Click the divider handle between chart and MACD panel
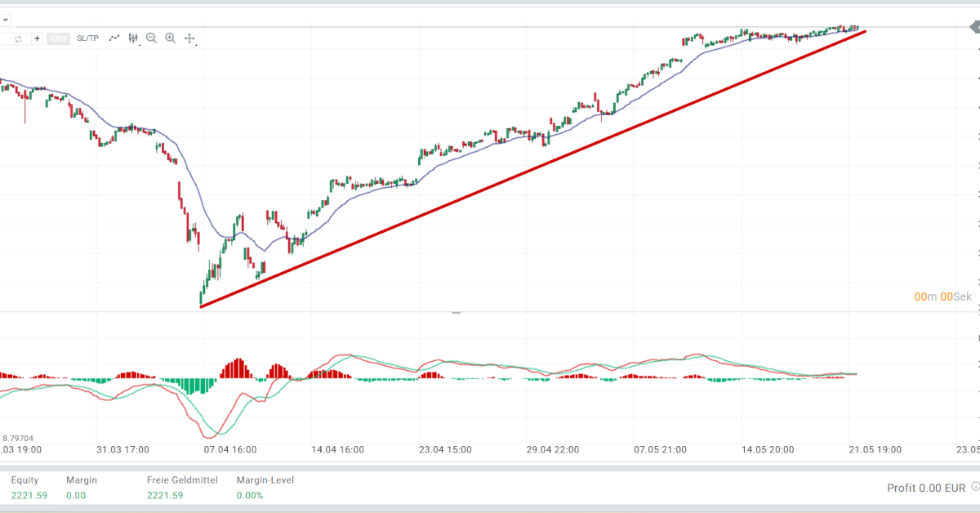 coord(457,312)
